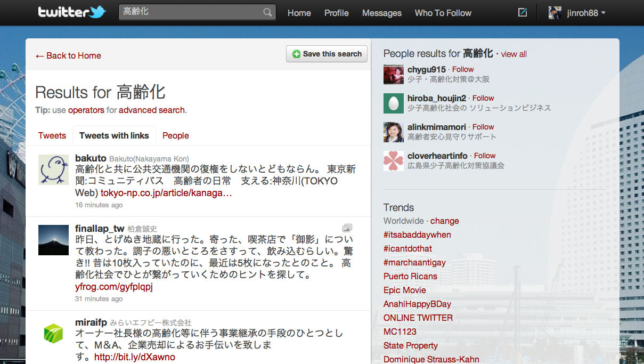Click finallap_tw's sunrise avatar

pyautogui.click(x=53, y=240)
